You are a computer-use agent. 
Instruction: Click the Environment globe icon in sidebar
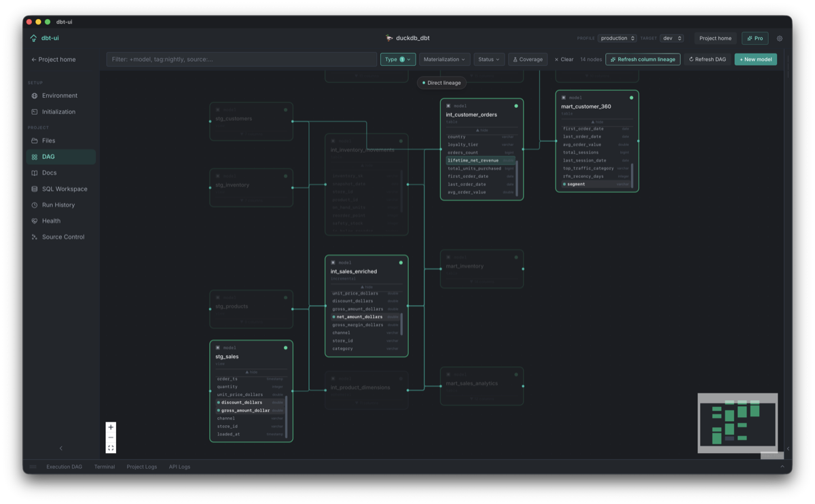[x=35, y=96]
